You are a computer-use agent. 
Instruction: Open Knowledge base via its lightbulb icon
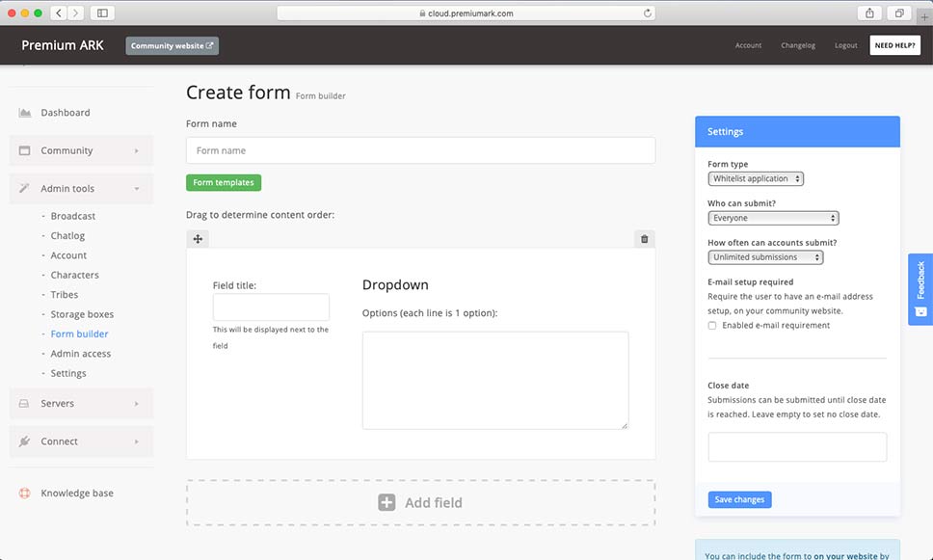(25, 493)
